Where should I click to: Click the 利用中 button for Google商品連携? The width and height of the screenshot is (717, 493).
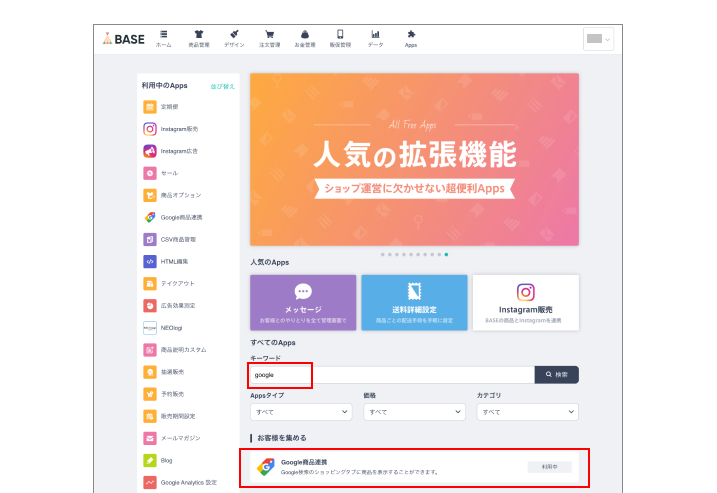pyautogui.click(x=550, y=467)
